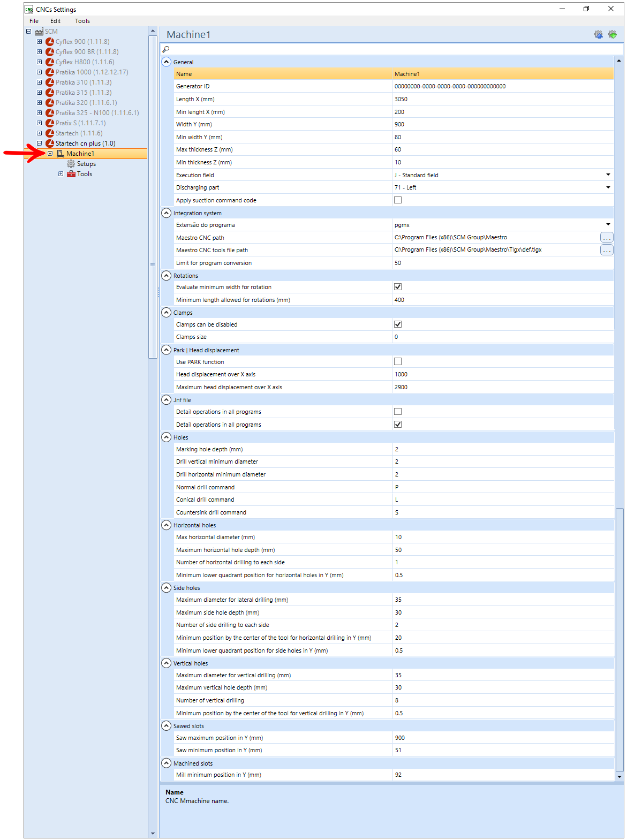Image resolution: width=627 pixels, height=840 pixels.
Task: Edit the Name field value Machine1
Action: 503,74
